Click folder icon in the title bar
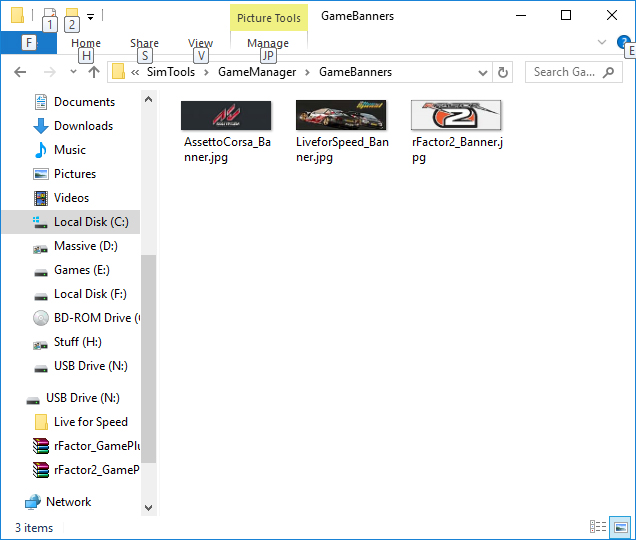The height and width of the screenshot is (540, 636). pos(17,15)
